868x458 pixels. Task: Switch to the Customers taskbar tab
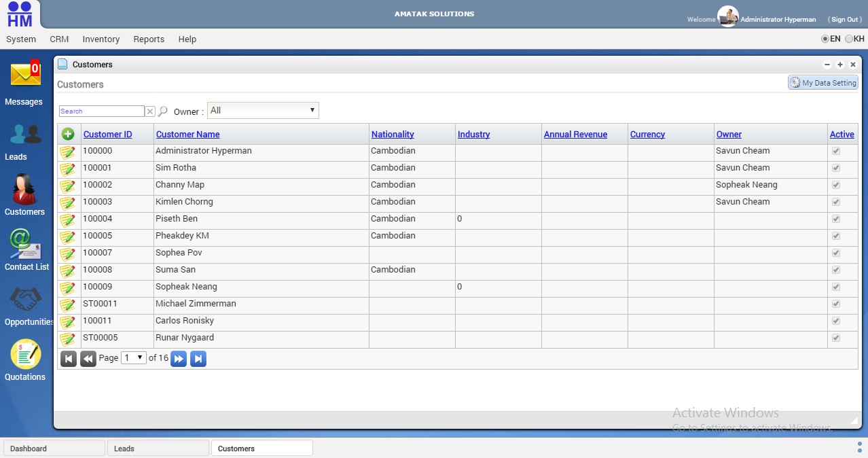tap(262, 448)
